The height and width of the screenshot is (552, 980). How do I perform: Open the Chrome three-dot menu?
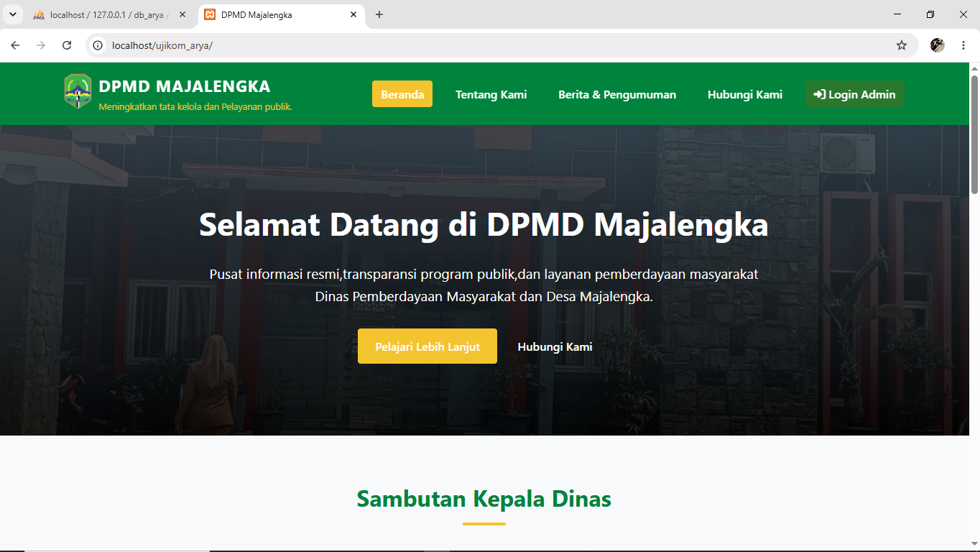point(963,45)
